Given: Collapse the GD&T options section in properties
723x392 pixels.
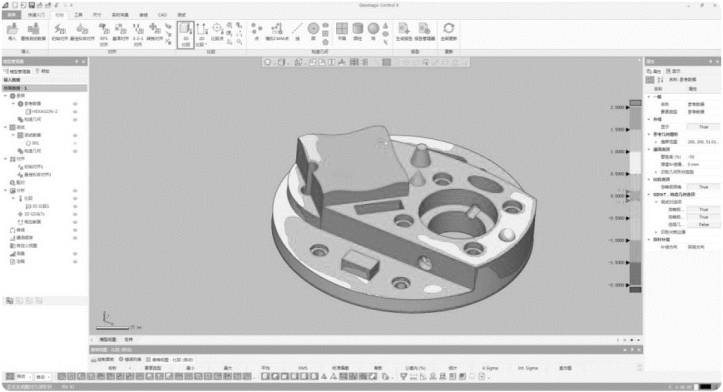Looking at the screenshot, I should [649, 195].
